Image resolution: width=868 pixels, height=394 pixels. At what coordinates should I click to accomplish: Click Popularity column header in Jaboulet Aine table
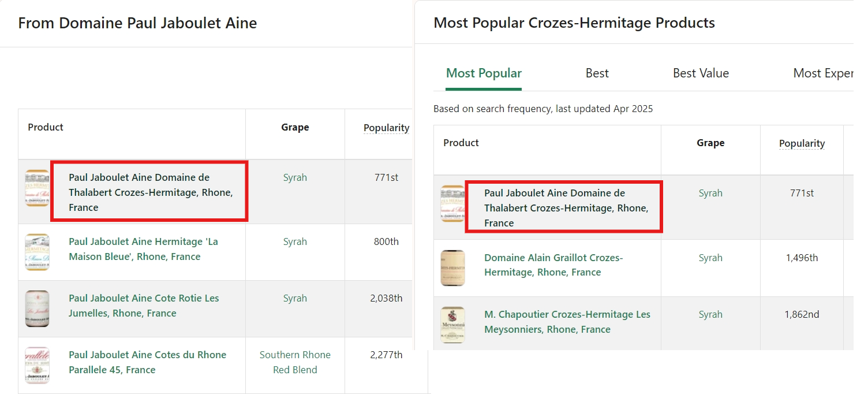point(386,128)
